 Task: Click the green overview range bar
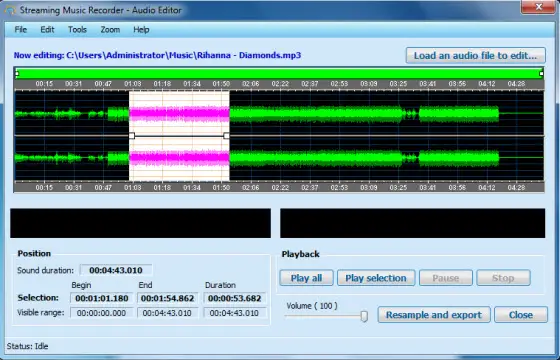[279, 73]
